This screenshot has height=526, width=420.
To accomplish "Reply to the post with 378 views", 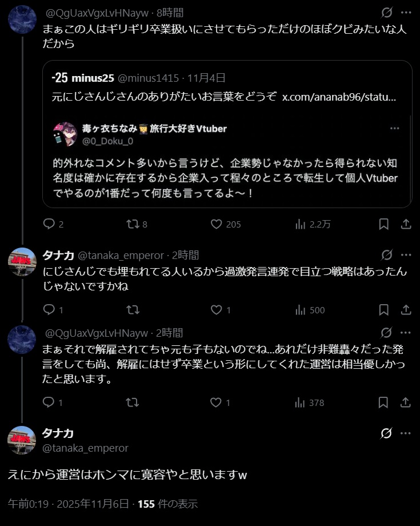I will (x=49, y=403).
